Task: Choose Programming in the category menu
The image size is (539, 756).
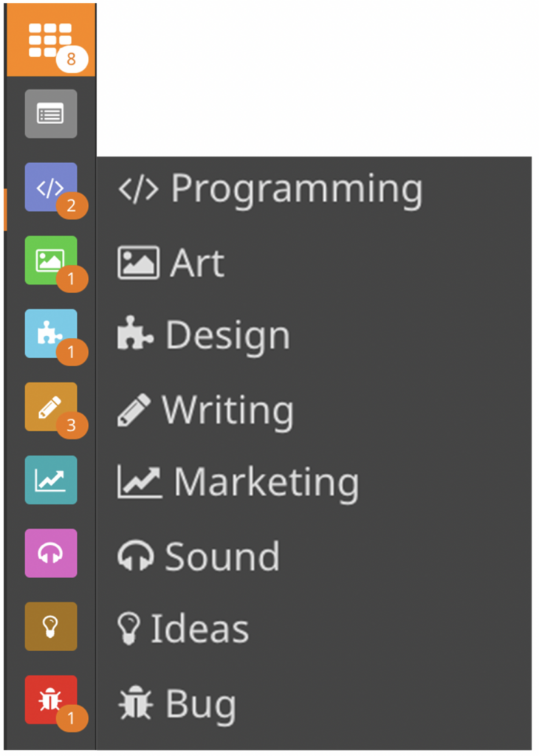Action: [270, 190]
